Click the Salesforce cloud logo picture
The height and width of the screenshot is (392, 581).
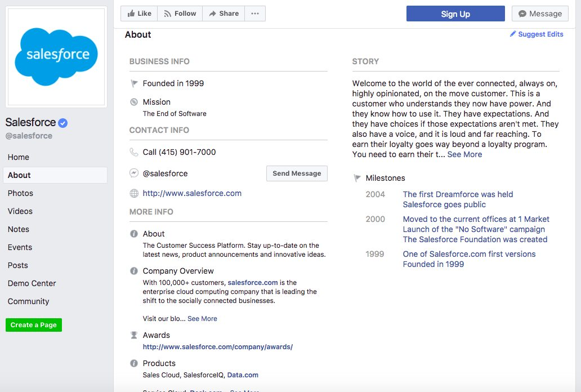[56, 57]
